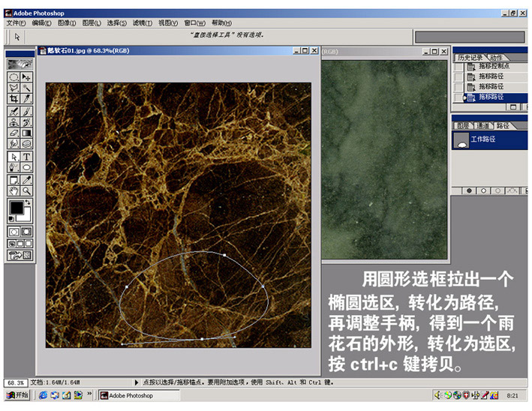Screen dimensions: 532x411
Task: Select the Type tool
Action: 26,157
